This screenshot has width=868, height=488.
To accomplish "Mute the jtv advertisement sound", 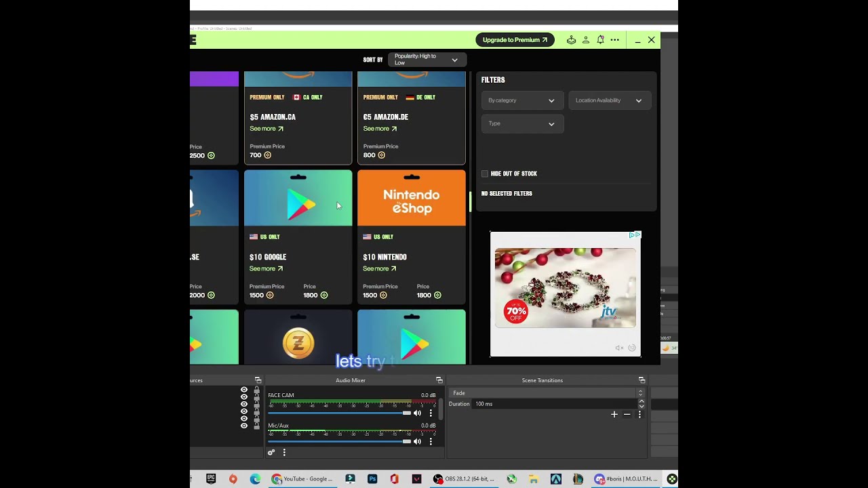I will 619,348.
